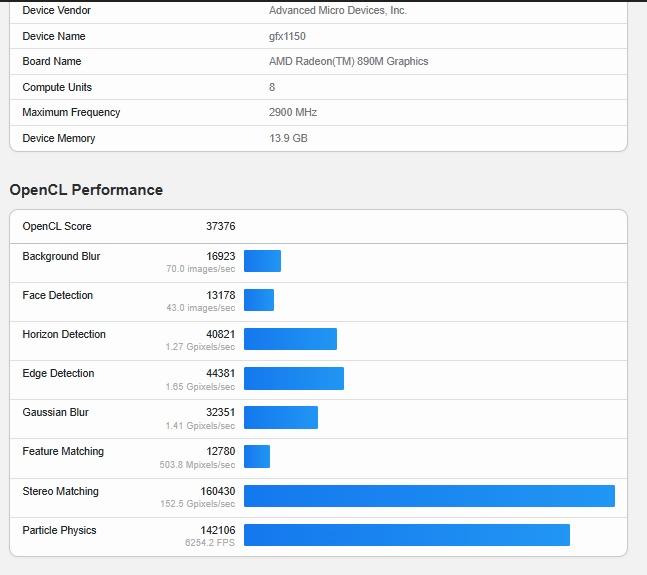Click the Edge Detection score 44381

220,373
